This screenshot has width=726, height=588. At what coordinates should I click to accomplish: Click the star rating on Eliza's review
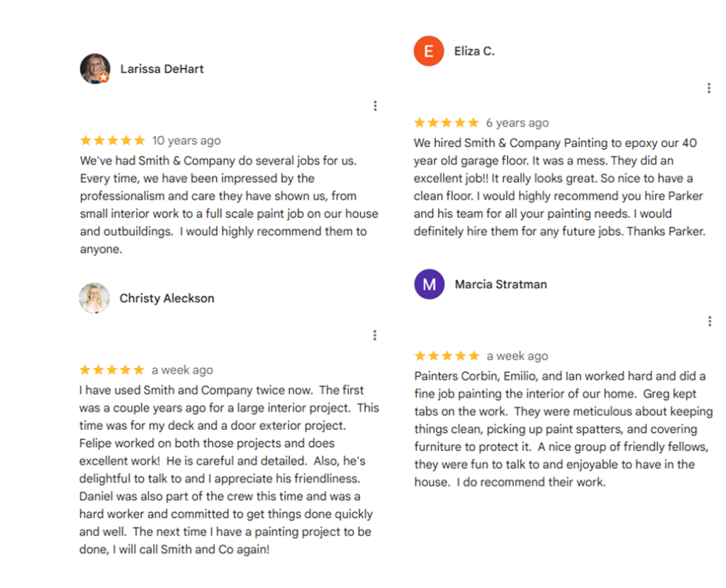(447, 123)
